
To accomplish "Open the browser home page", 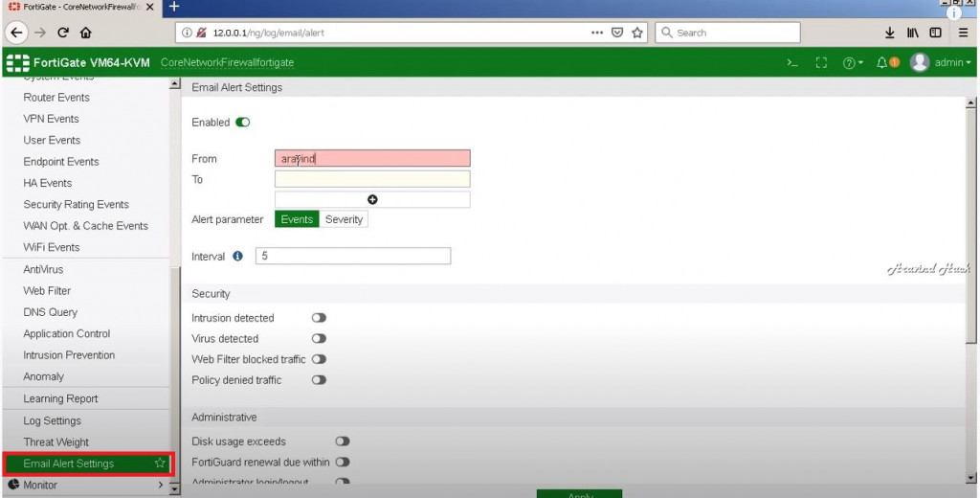I will coord(85,33).
